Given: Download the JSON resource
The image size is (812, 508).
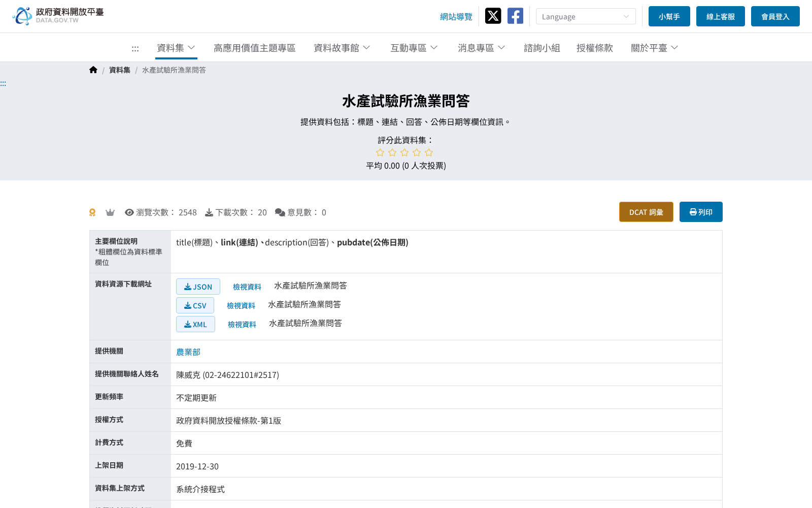Looking at the screenshot, I should point(198,287).
